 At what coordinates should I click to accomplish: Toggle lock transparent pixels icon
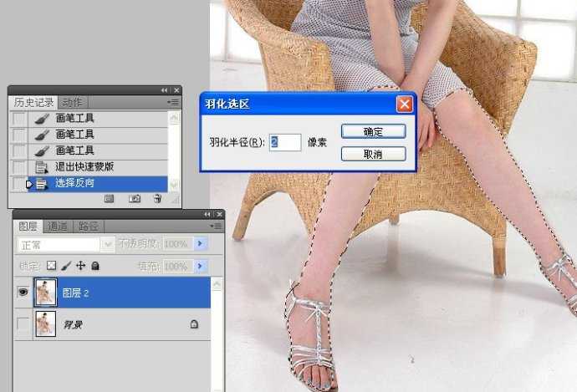[52, 266]
